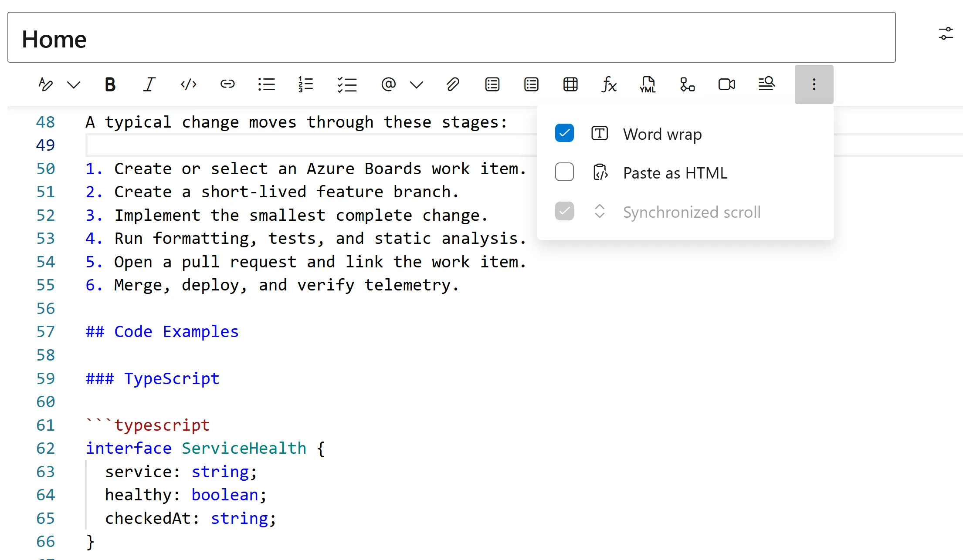Mention a person with @ icon
Screen dimensions: 963x560
[x=388, y=84]
